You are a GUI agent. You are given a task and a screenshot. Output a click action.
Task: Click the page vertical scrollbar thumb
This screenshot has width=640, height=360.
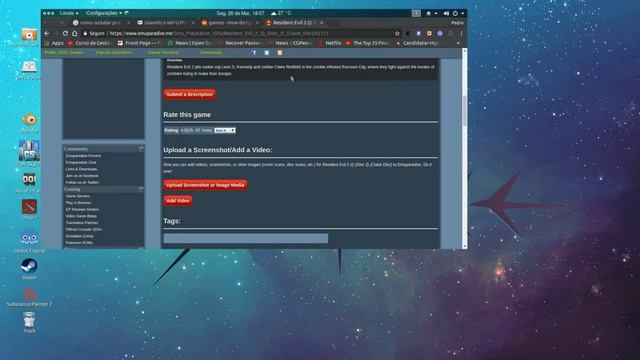click(x=464, y=111)
